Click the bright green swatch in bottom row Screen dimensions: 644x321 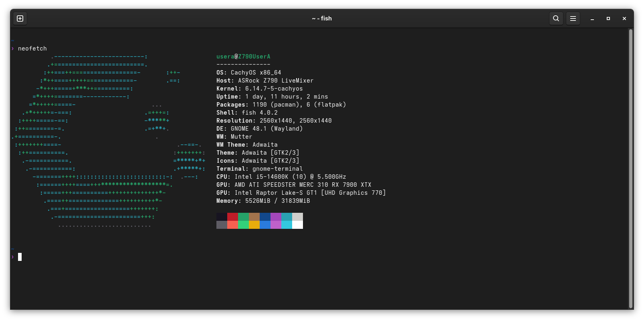pos(243,225)
